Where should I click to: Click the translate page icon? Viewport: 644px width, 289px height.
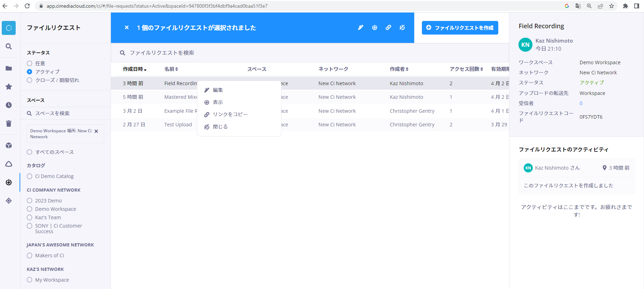click(x=578, y=6)
